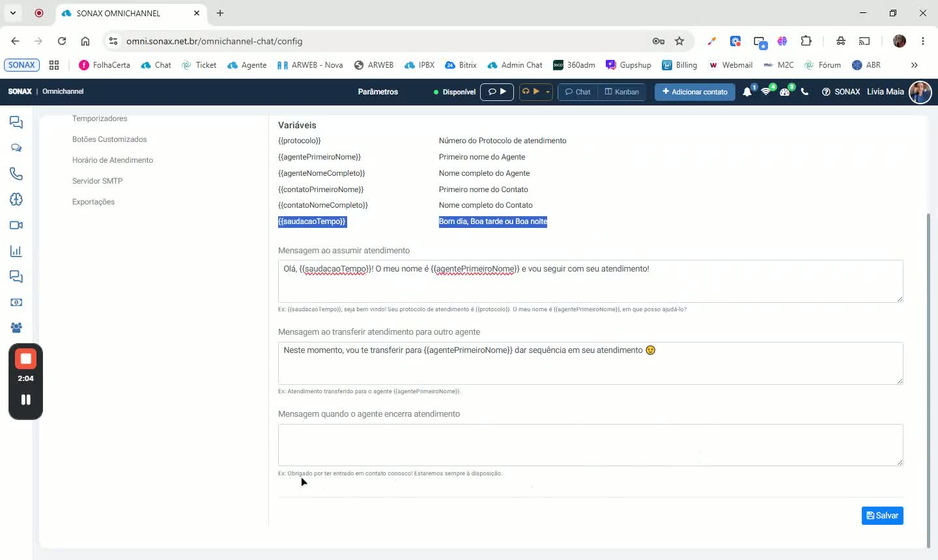Open the bar chart reports icon

pos(16,251)
